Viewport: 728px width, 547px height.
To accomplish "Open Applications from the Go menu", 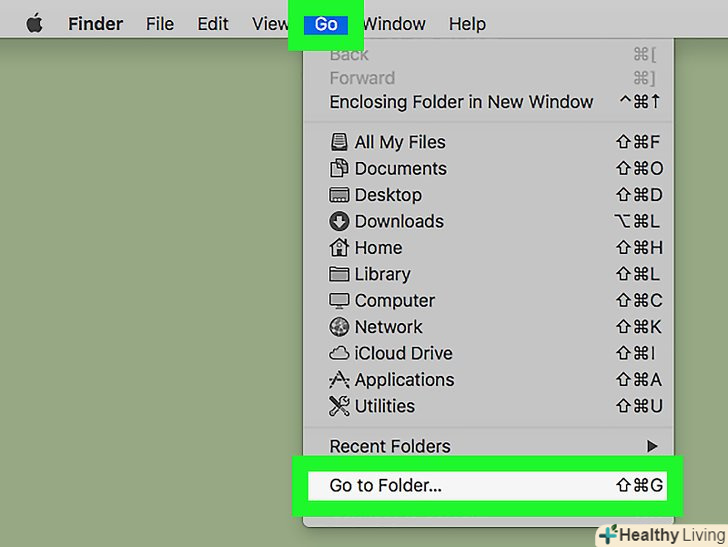I will point(404,380).
